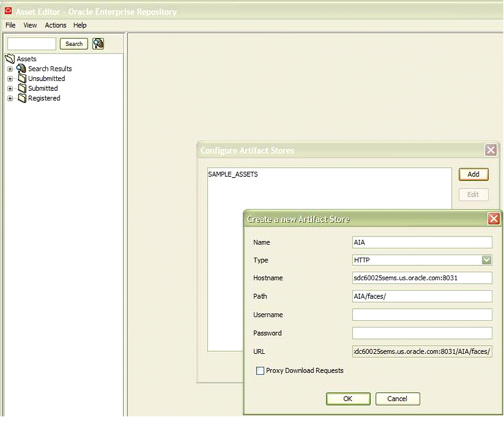Click the Hostname input field
This screenshot has height=428, width=504.
click(x=422, y=278)
